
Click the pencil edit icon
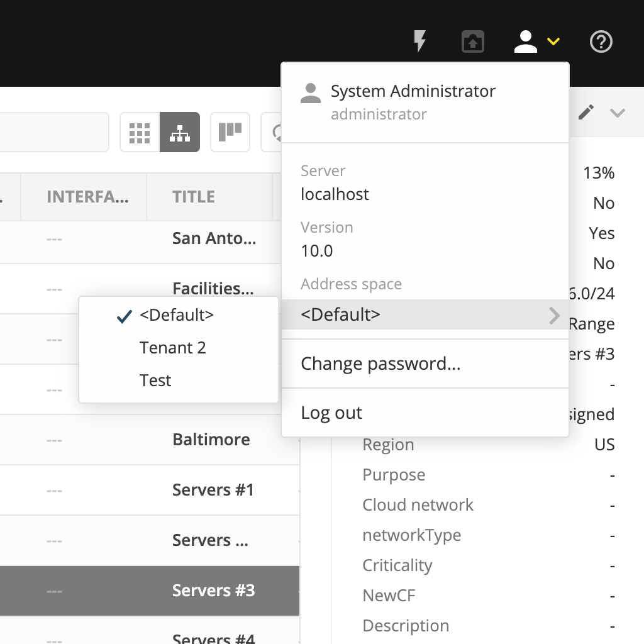[586, 113]
